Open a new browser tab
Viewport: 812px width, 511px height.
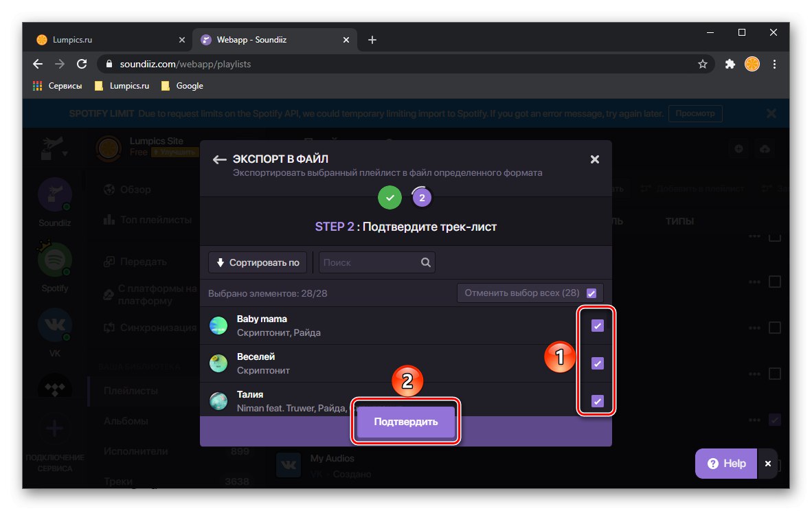(x=372, y=40)
